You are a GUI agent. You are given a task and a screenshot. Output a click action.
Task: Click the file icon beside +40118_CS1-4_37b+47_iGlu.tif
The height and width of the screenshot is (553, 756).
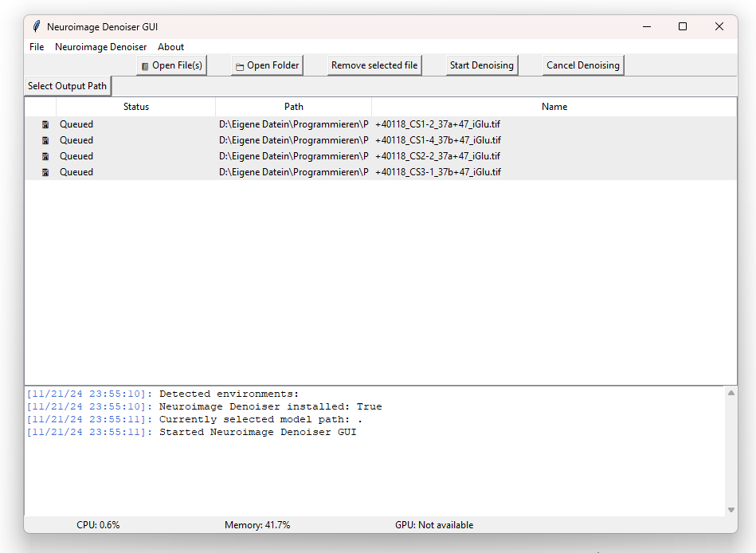(45, 140)
